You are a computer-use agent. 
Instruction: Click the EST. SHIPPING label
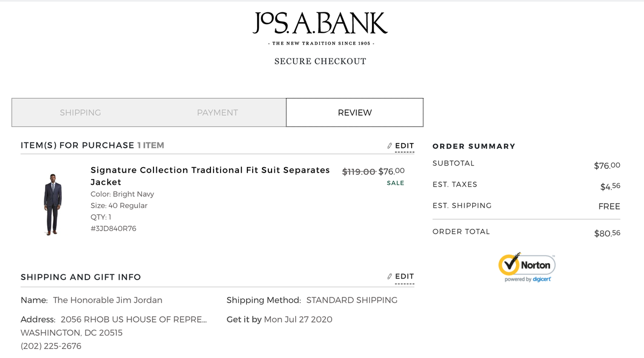point(462,206)
